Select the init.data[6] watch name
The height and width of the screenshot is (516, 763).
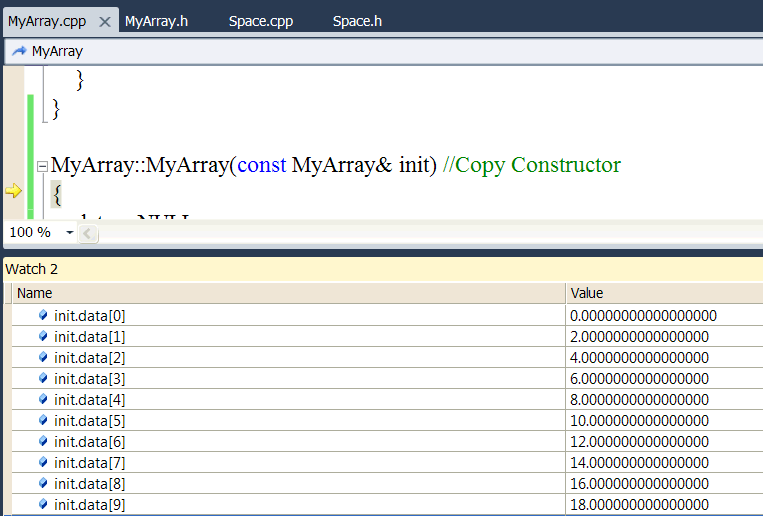pos(90,442)
